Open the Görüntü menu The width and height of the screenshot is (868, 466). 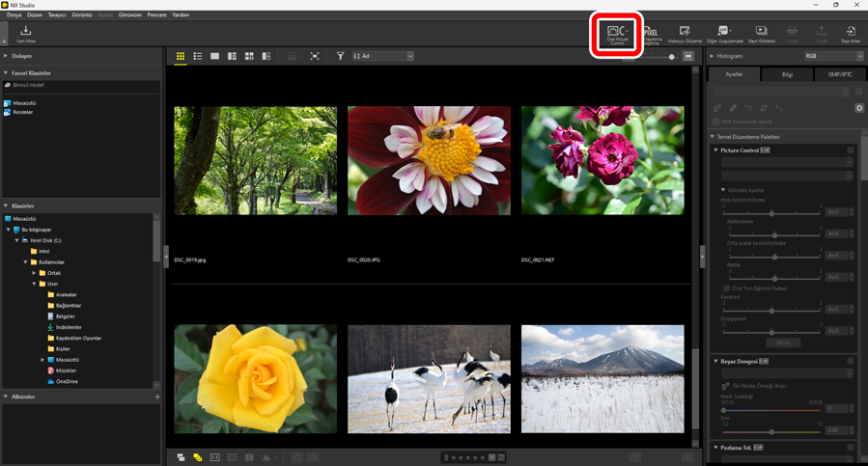[81, 15]
